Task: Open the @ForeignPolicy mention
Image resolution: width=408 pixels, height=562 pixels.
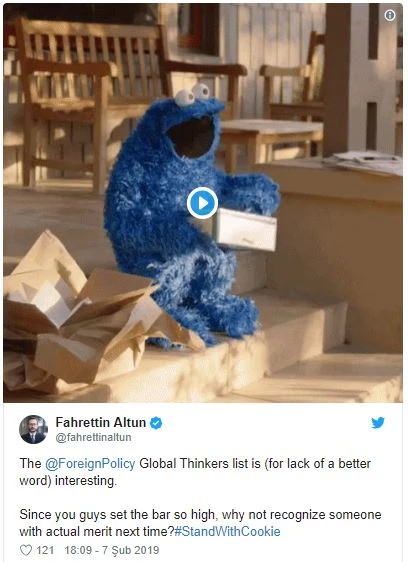Action: [90, 463]
